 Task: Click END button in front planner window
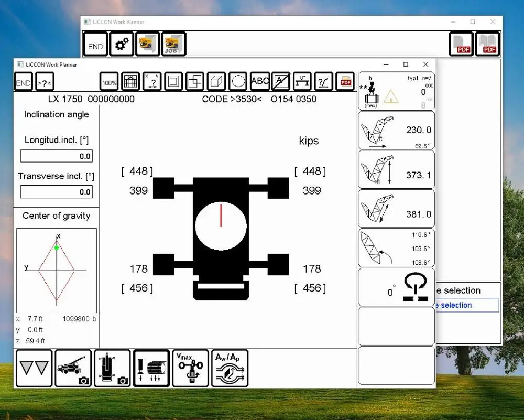[x=24, y=82]
